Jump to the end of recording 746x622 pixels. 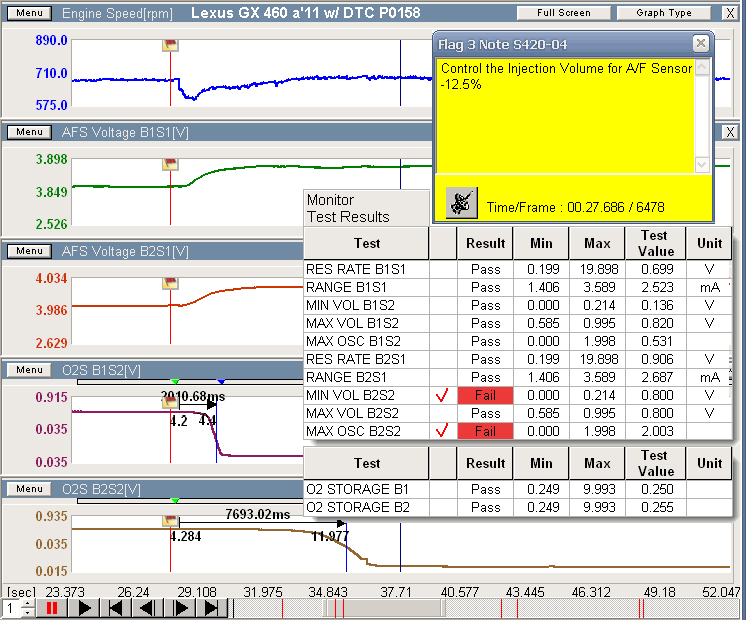point(212,608)
